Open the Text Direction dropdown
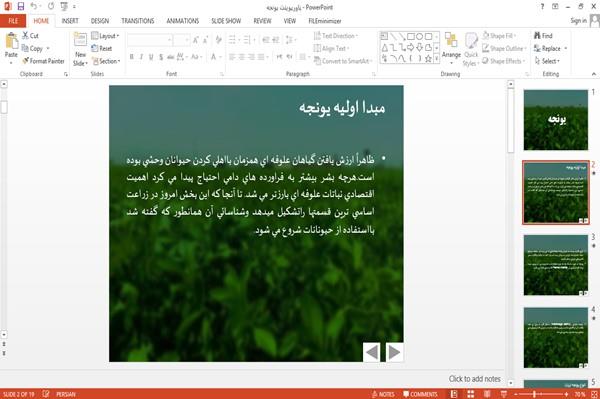The height and width of the screenshot is (399, 600). 336,36
